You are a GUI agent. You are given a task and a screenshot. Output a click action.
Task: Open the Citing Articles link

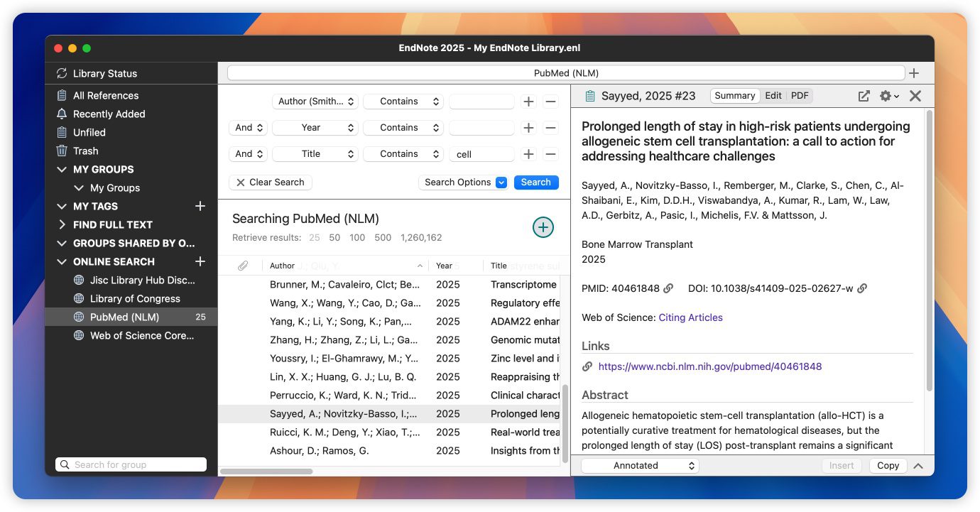coord(690,317)
